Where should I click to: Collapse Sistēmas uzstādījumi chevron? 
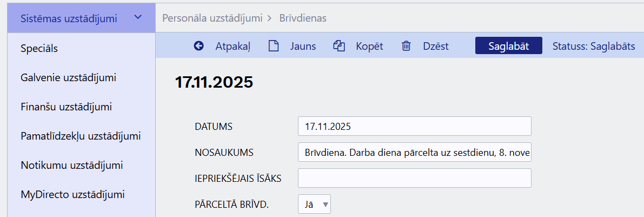[138, 17]
